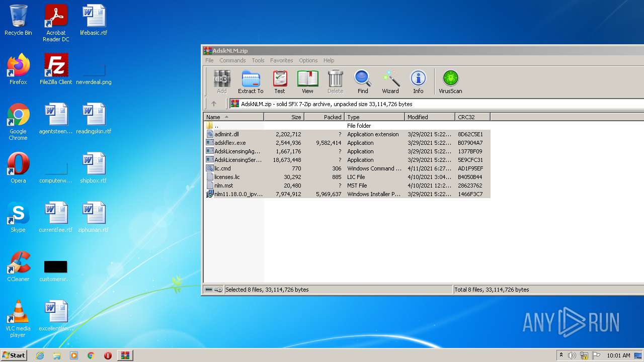The width and height of the screenshot is (644, 362).
Task: Show archive Info
Action: pyautogui.click(x=418, y=82)
